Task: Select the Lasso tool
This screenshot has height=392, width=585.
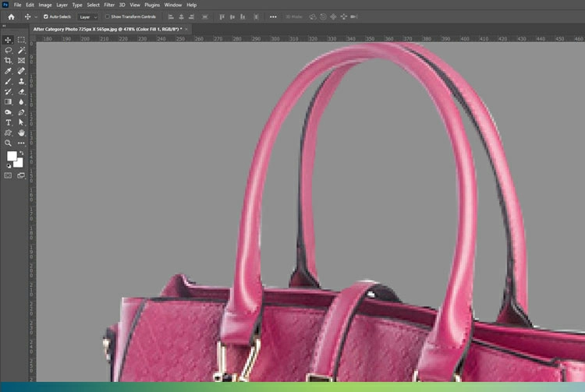Action: [9, 50]
